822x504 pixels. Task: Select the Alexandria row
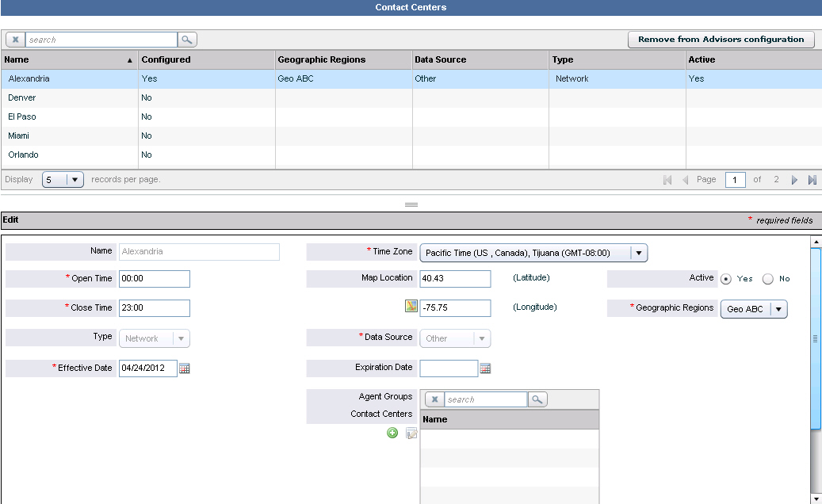point(411,79)
